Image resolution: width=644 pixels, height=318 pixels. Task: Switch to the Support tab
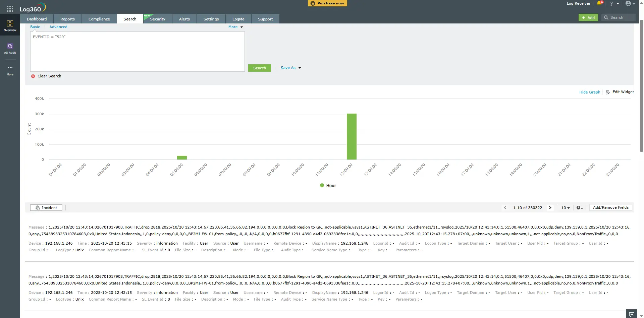tap(265, 19)
